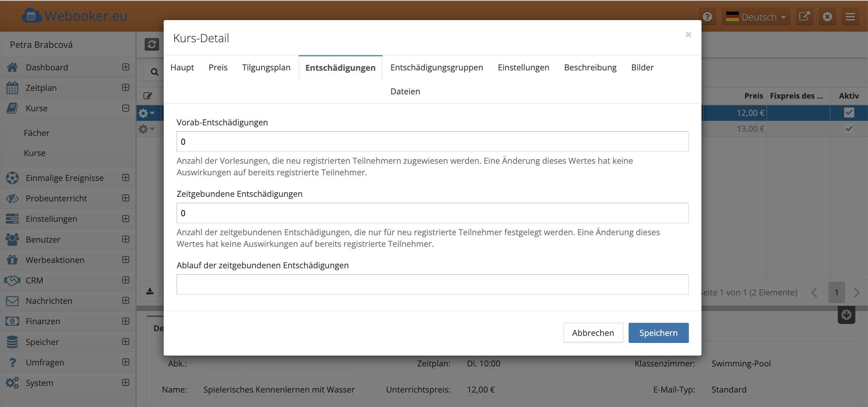Click the Vorab-Entschädigungen input field
Screen dimensions: 868x407
[x=432, y=142]
